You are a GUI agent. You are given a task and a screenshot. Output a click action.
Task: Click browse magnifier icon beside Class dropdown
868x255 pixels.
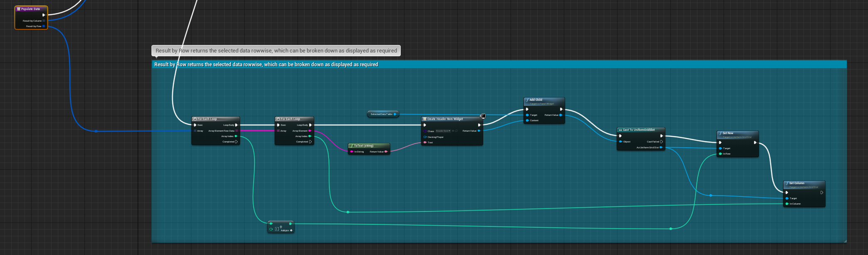tap(456, 131)
